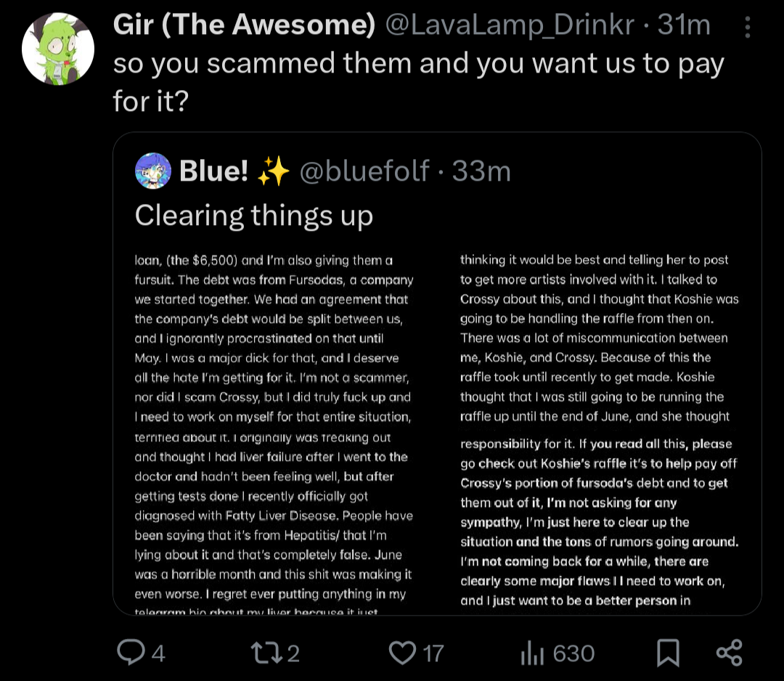Open the 33m quoted tweet timestamp
The height and width of the screenshot is (681, 784).
[481, 171]
